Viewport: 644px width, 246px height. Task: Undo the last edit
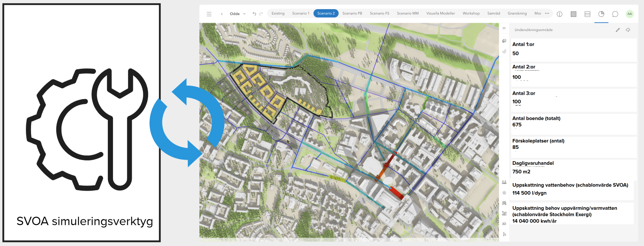(254, 14)
